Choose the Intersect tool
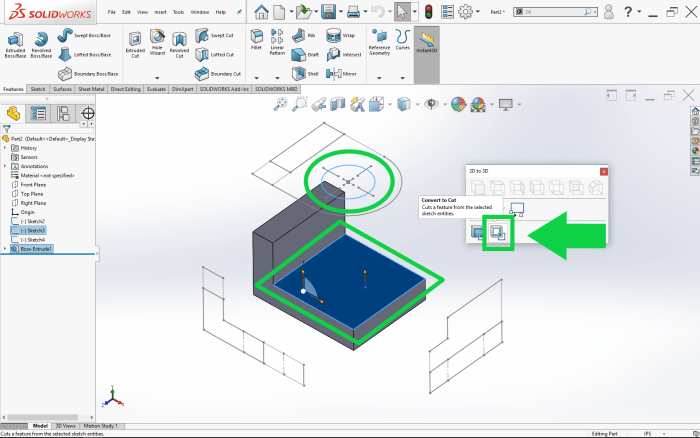 [344, 54]
